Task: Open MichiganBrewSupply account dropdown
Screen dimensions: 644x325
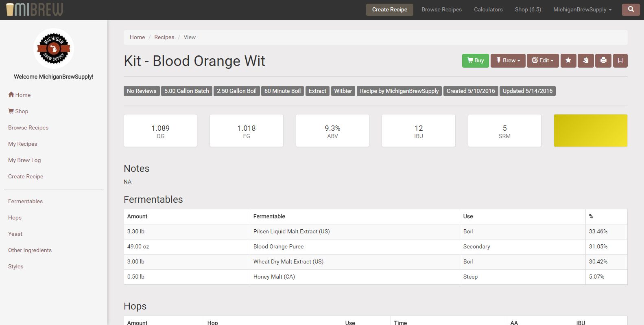Action: pyautogui.click(x=582, y=9)
